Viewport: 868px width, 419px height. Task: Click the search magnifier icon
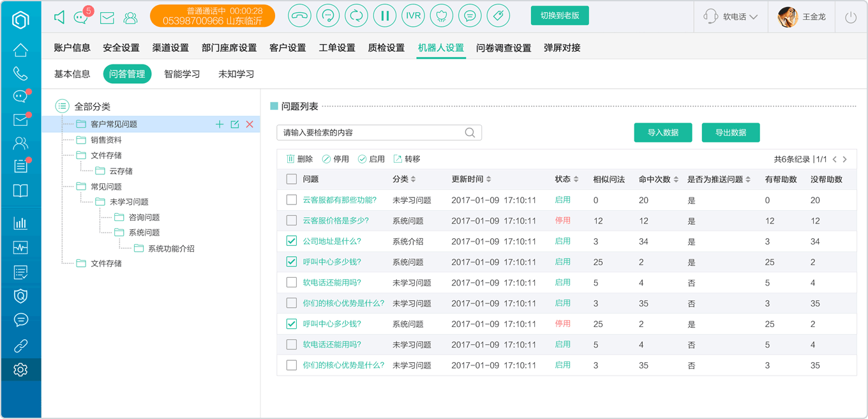[470, 133]
